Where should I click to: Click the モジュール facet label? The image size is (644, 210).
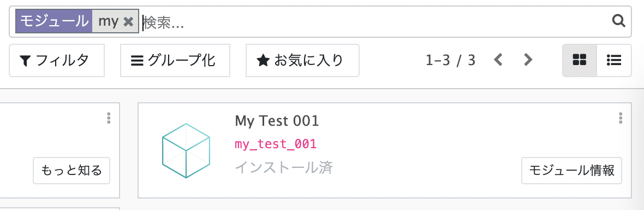pos(54,21)
